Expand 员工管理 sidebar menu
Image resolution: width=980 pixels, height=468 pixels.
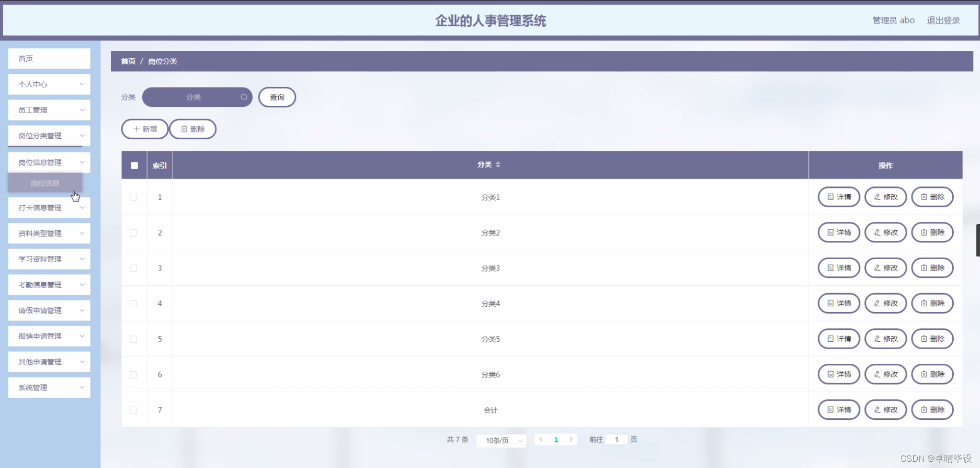tap(49, 110)
